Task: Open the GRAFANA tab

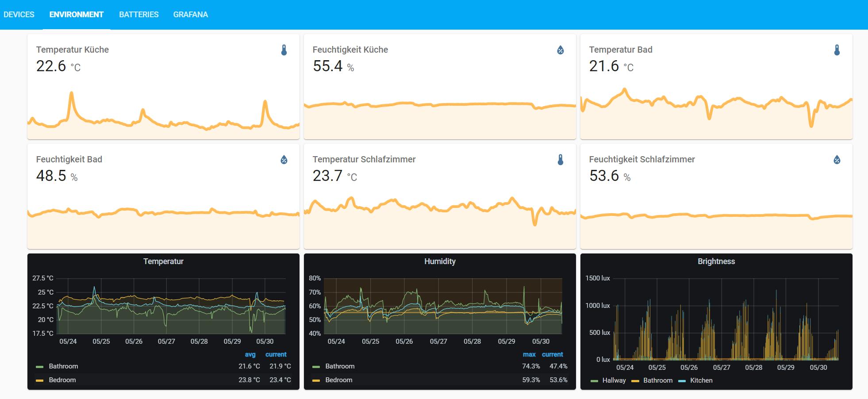Action: click(x=191, y=14)
